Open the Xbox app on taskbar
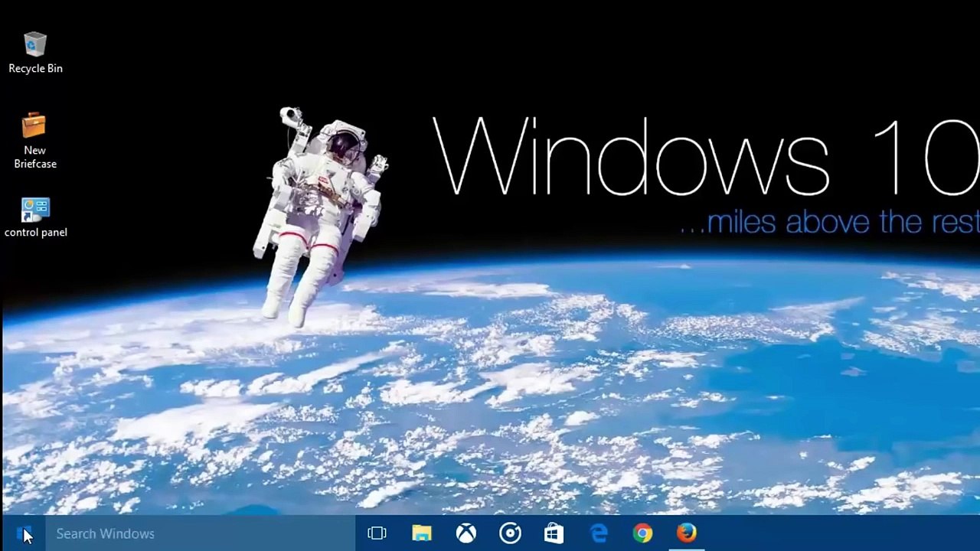This screenshot has width=980, height=551. (466, 533)
